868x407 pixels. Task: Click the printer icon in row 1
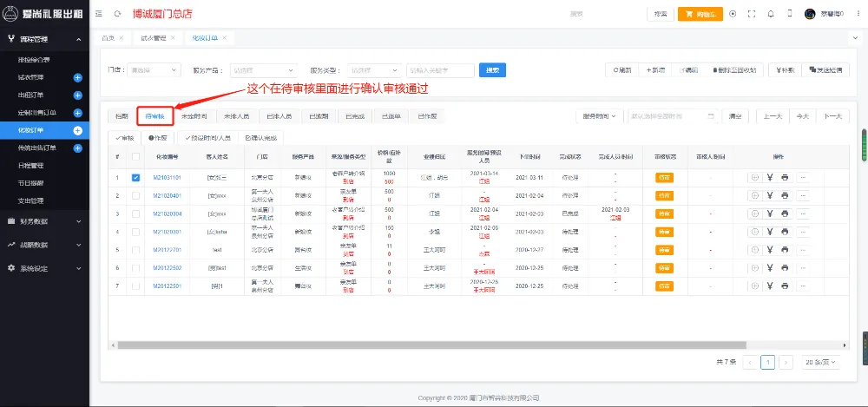(785, 177)
